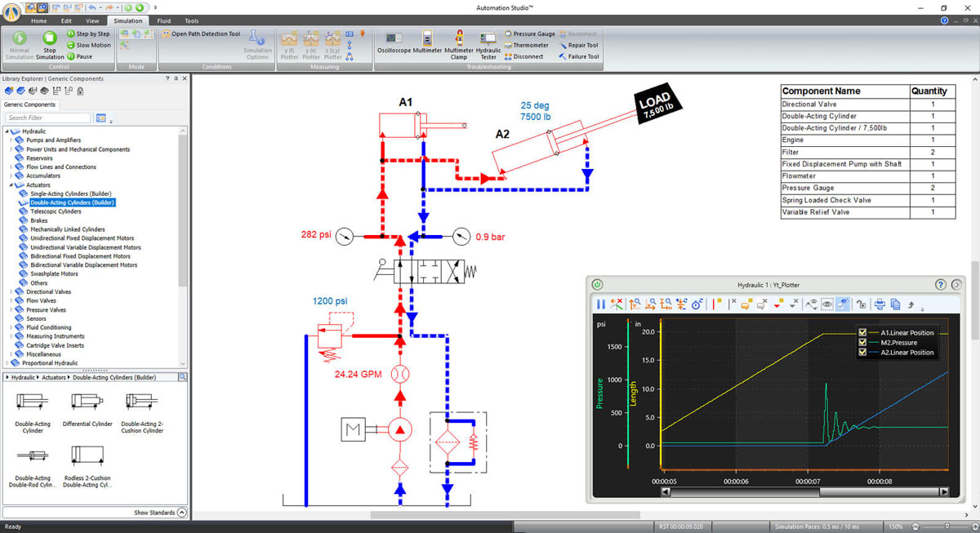980x533 pixels.
Task: Pick the Thermometer instrument
Action: point(527,45)
